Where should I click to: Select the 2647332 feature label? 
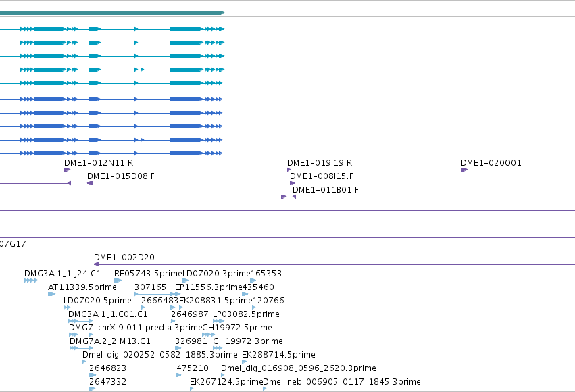coord(108,382)
